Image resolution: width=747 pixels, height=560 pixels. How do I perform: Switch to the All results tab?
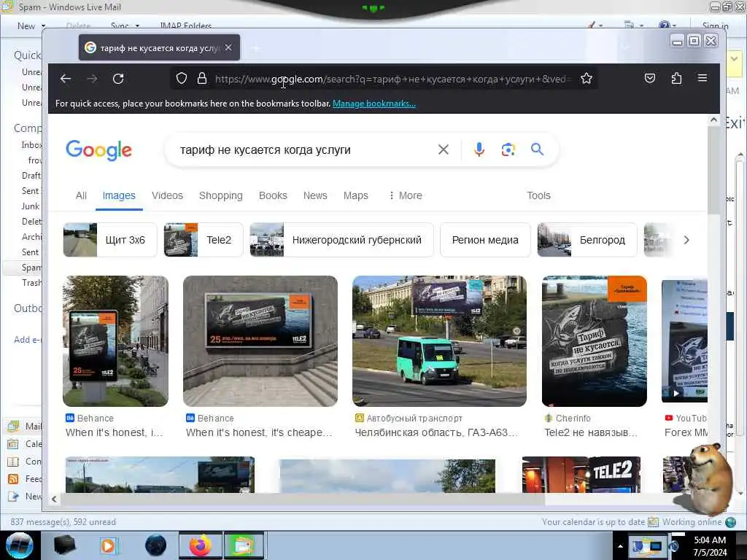[81, 195]
